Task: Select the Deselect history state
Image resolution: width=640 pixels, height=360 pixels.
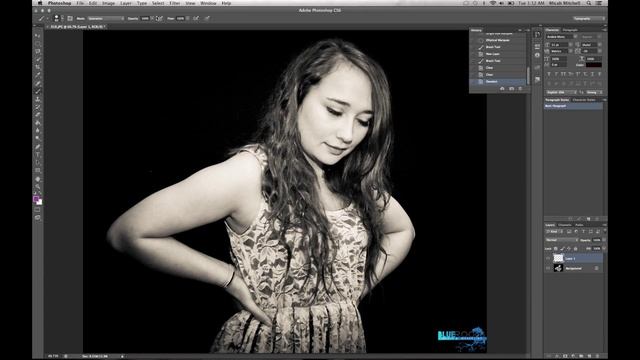Action: 498,82
